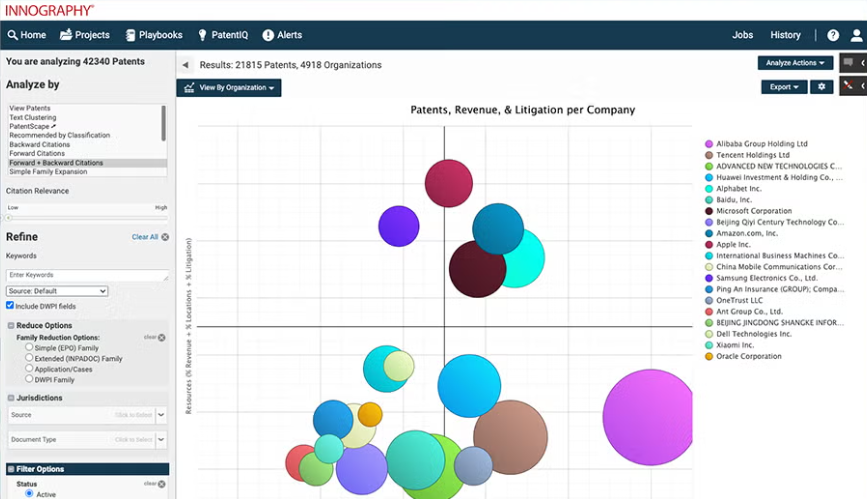The image size is (867, 499).
Task: Open the History page
Action: click(785, 35)
